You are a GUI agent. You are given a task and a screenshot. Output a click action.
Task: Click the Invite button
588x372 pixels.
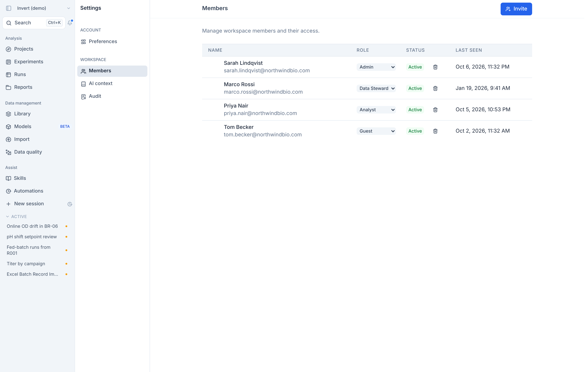(x=516, y=9)
